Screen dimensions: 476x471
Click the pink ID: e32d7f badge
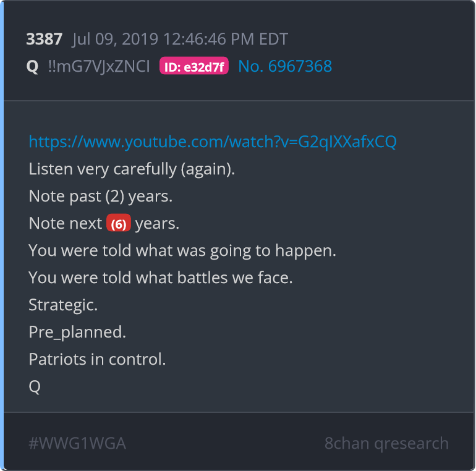click(194, 66)
